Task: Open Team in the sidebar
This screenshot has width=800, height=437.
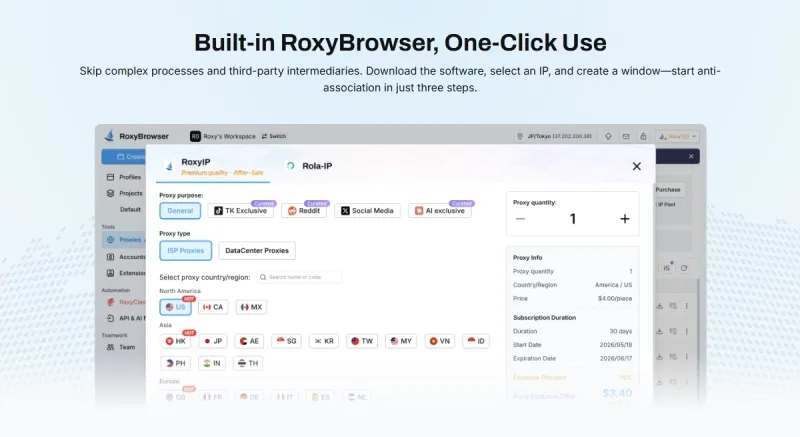Action: (121, 347)
